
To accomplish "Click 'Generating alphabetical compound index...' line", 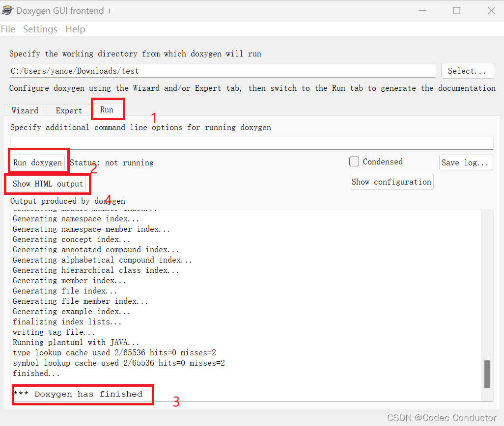I will click(x=103, y=260).
